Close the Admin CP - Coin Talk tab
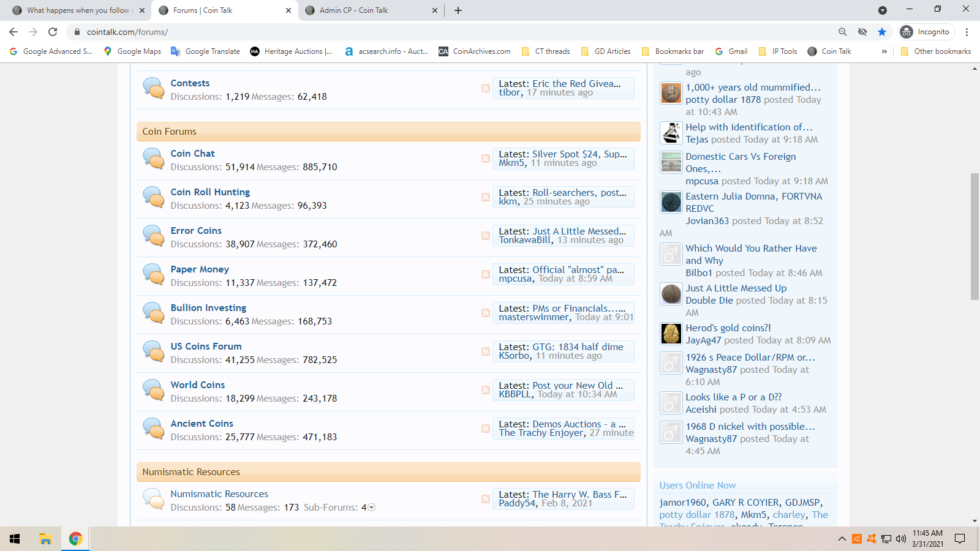The image size is (980, 551). [435, 10]
